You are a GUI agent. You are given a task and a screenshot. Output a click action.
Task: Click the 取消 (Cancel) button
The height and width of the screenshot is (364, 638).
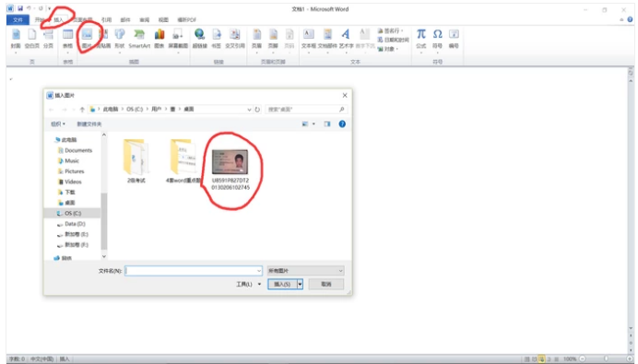326,284
